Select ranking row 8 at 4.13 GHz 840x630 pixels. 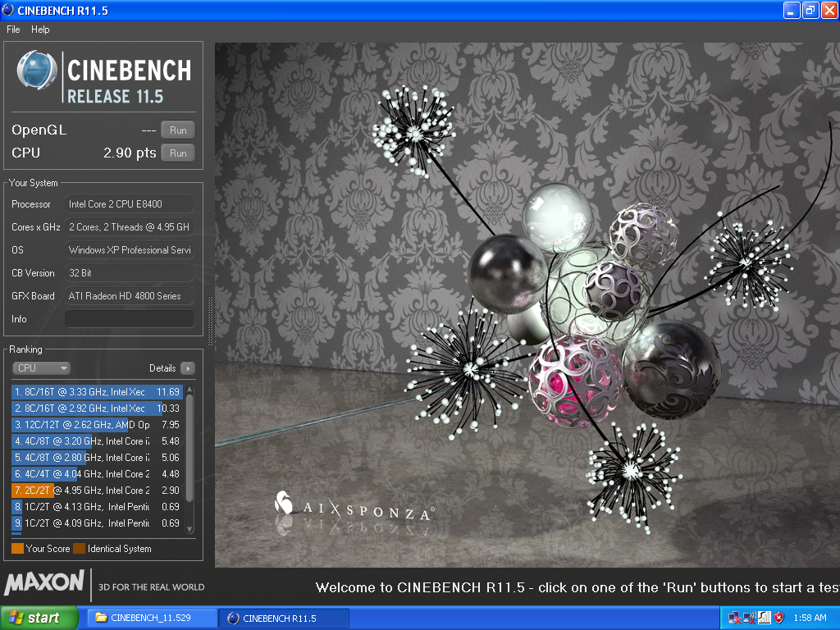click(x=97, y=507)
